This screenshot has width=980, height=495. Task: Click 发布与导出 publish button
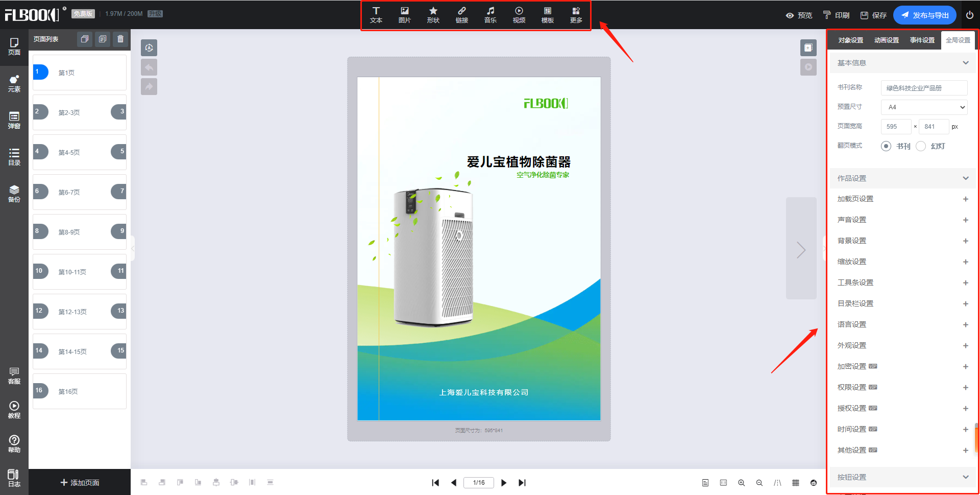(925, 15)
